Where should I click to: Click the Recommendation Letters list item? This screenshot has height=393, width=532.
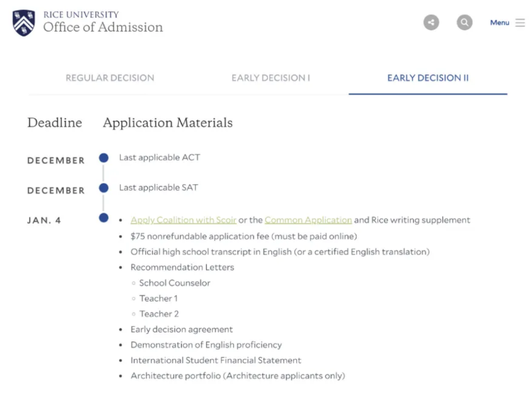pos(182,267)
